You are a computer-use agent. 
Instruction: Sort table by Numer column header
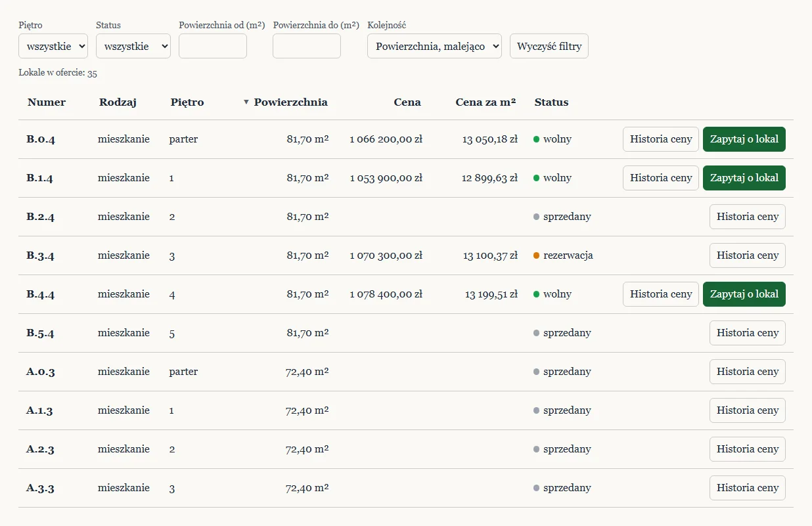tap(47, 102)
